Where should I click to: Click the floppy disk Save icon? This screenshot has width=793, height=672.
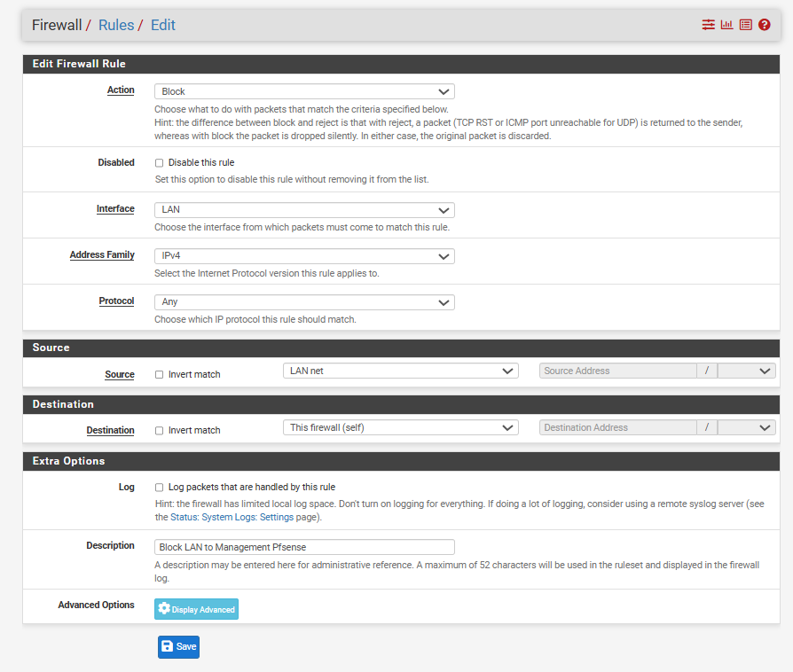(168, 647)
